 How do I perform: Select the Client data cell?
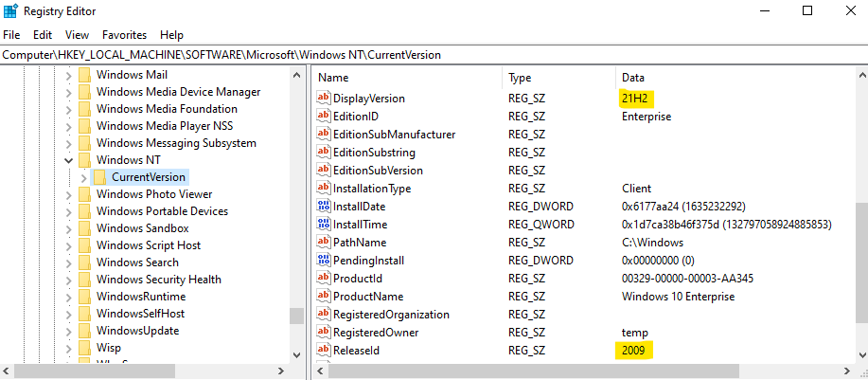click(637, 189)
